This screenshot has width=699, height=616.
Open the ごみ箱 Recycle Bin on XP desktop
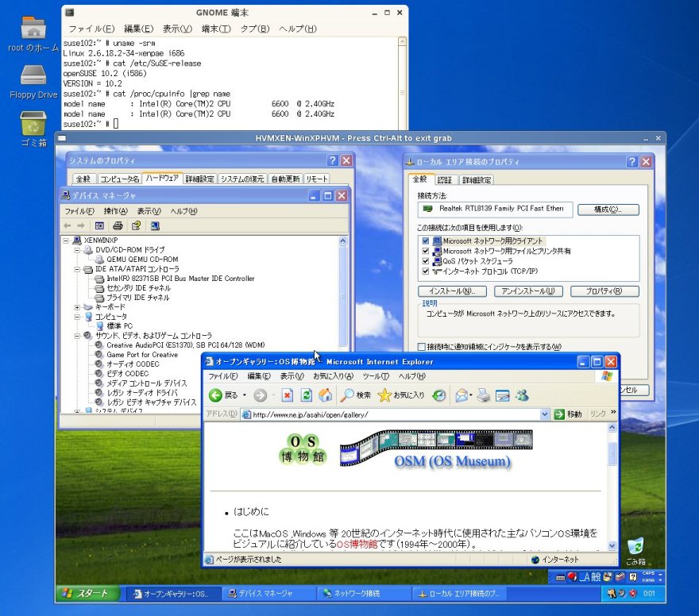[x=635, y=551]
